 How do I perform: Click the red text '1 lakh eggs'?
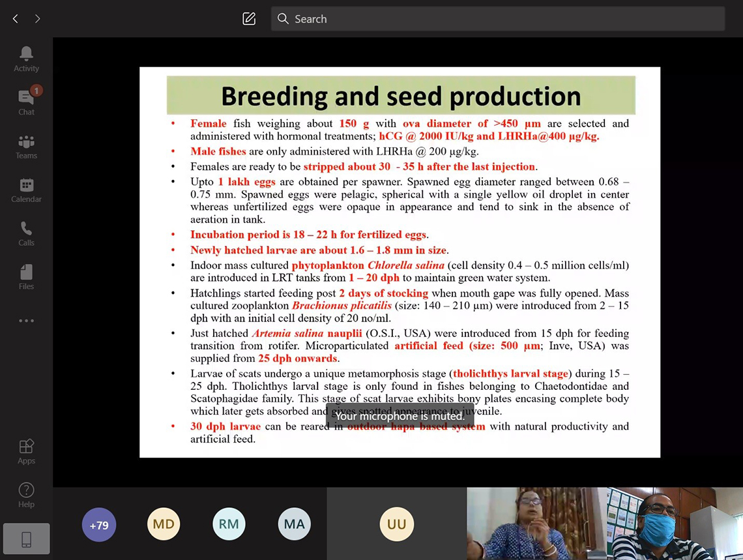247,182
